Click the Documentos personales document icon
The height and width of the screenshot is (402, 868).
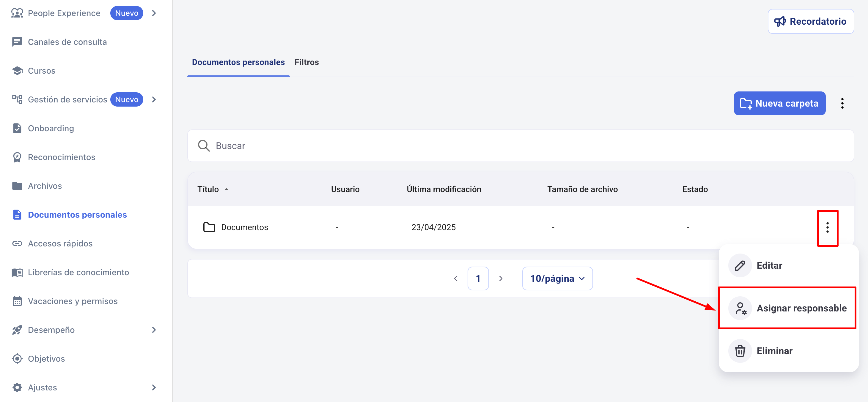(x=17, y=215)
